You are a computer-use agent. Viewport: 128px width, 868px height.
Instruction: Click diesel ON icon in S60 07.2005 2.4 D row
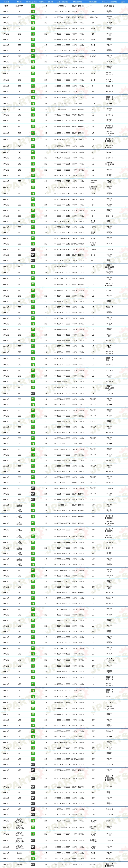click(33, 261)
